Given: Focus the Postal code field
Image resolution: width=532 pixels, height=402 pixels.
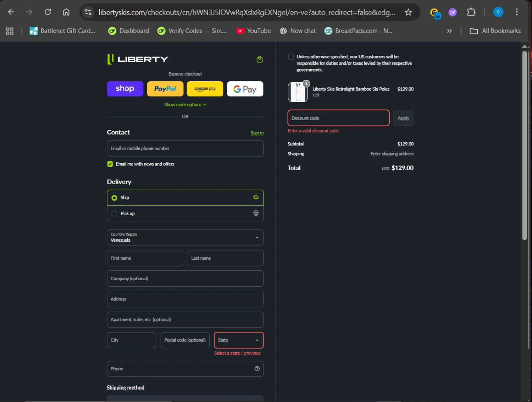Looking at the screenshot, I should (x=185, y=340).
